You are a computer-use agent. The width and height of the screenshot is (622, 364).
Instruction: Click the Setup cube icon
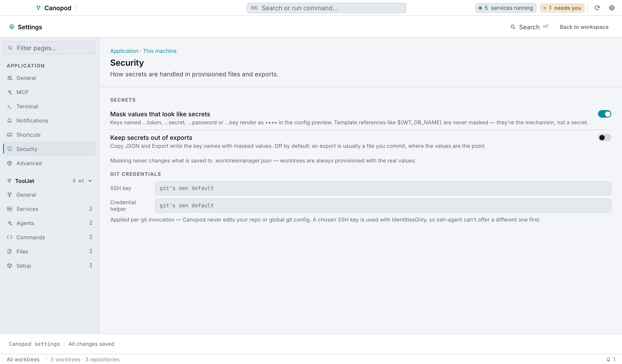(10, 266)
